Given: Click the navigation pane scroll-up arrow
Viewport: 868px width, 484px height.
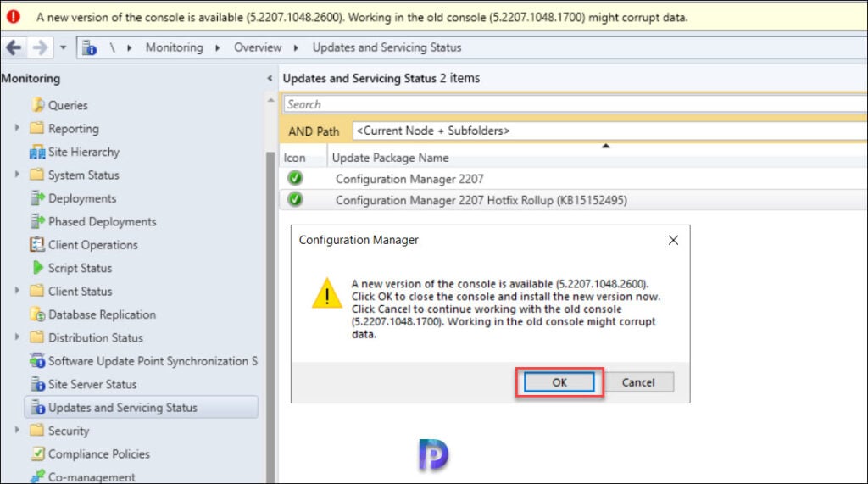Looking at the screenshot, I should pyautogui.click(x=270, y=101).
